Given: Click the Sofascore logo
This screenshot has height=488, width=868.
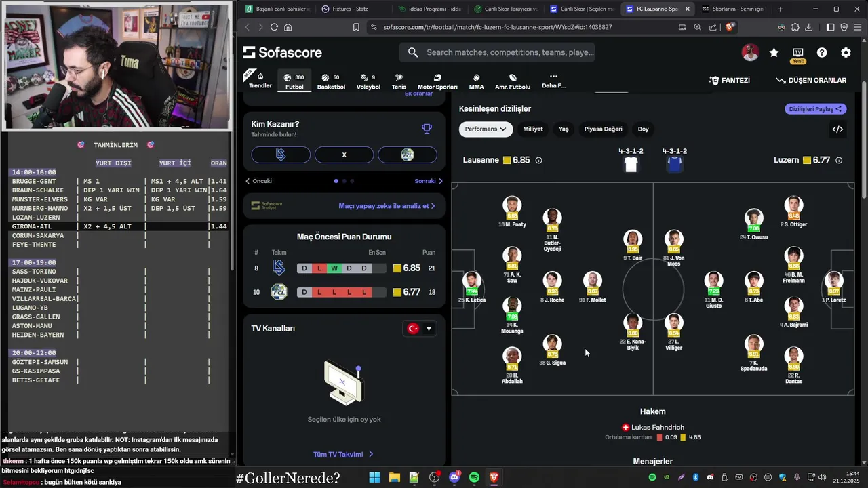Looking at the screenshot, I should pos(283,53).
